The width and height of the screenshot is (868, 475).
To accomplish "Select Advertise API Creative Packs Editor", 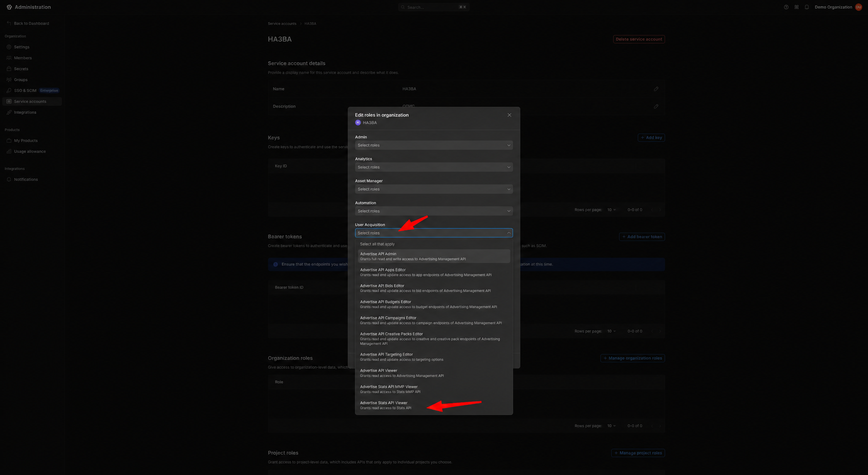I will pyautogui.click(x=434, y=339).
